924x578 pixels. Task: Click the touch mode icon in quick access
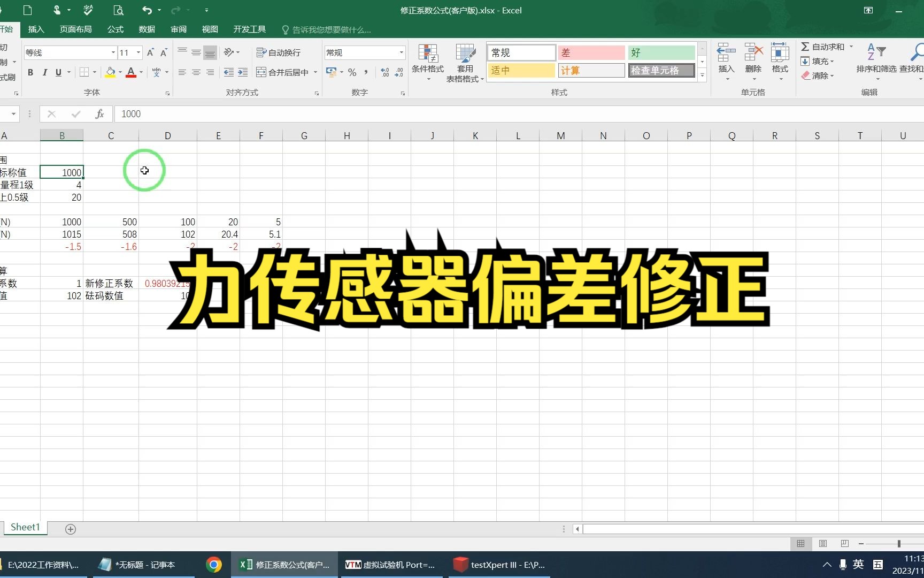tap(57, 10)
